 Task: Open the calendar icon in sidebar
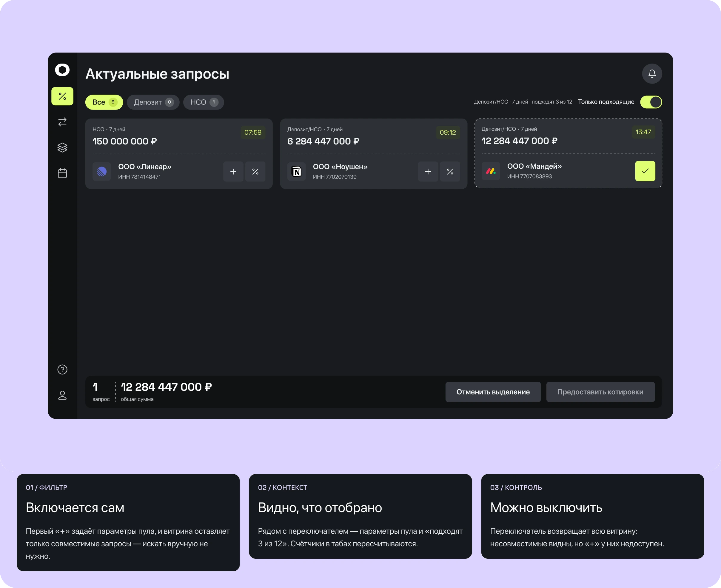pyautogui.click(x=62, y=173)
